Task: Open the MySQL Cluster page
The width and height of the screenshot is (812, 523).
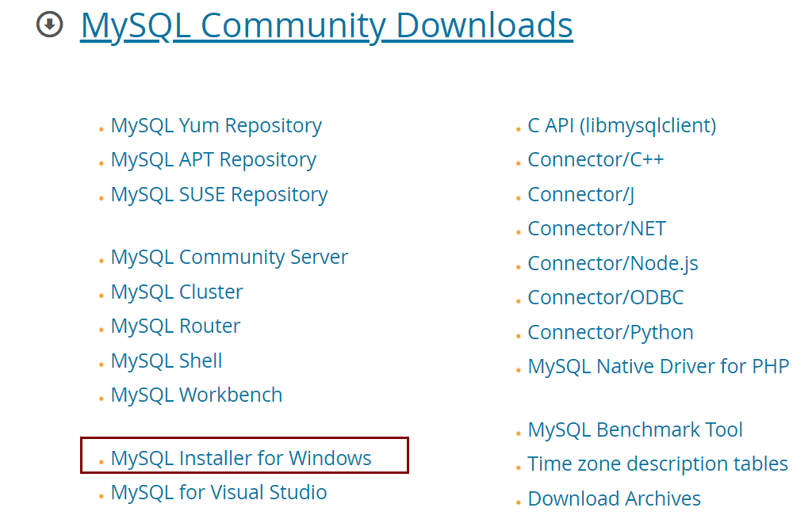Action: coord(176,292)
